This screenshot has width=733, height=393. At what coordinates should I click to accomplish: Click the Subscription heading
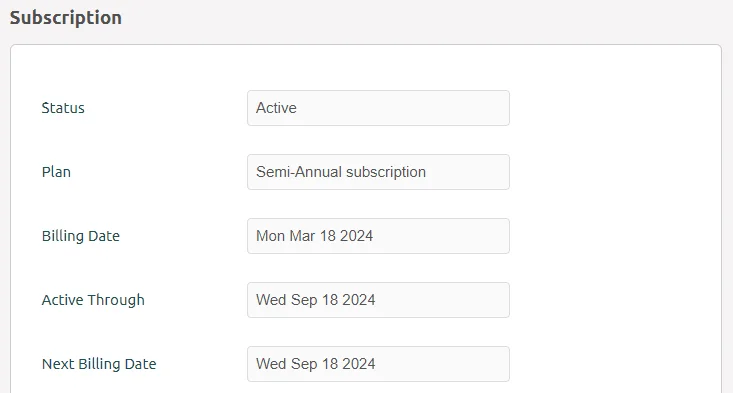(66, 18)
